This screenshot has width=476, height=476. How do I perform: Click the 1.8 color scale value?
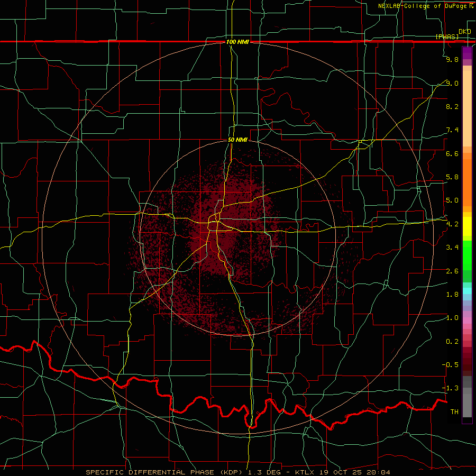(x=452, y=295)
